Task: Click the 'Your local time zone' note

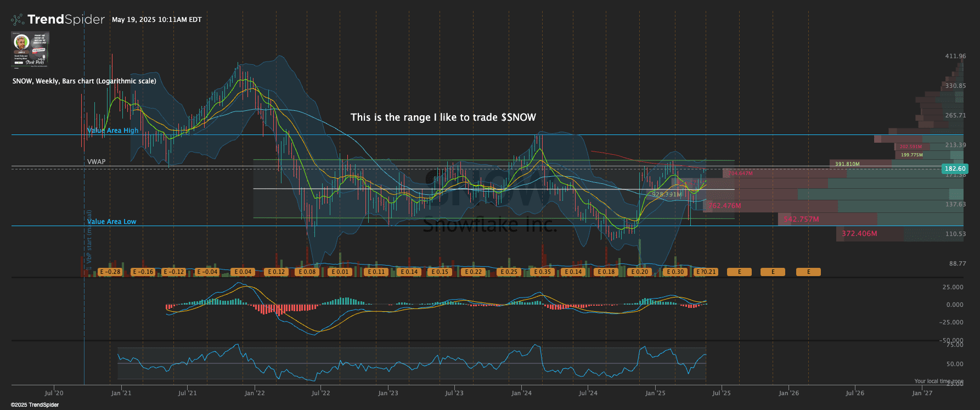Action: pos(939,381)
